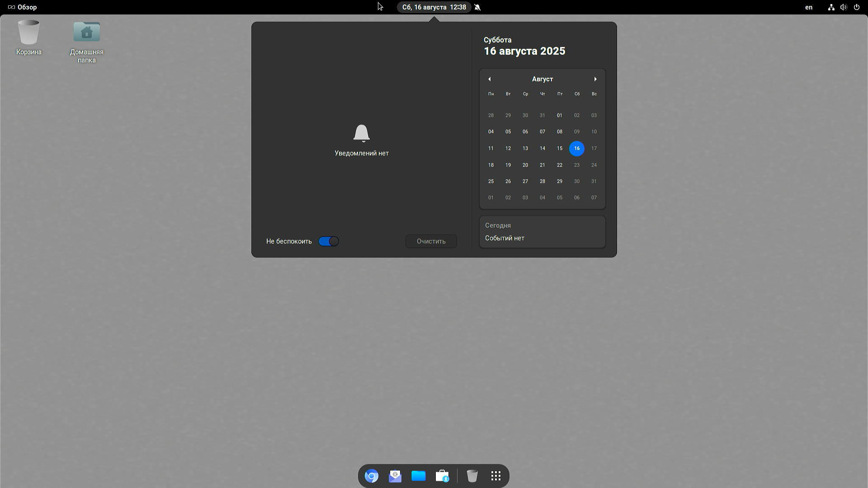Launch the mail client from the dock

[395, 476]
